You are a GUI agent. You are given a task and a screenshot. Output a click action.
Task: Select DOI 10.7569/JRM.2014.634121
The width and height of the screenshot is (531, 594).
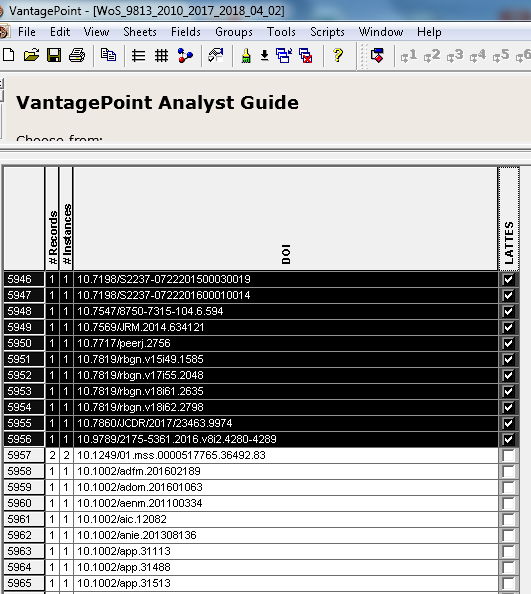286,327
